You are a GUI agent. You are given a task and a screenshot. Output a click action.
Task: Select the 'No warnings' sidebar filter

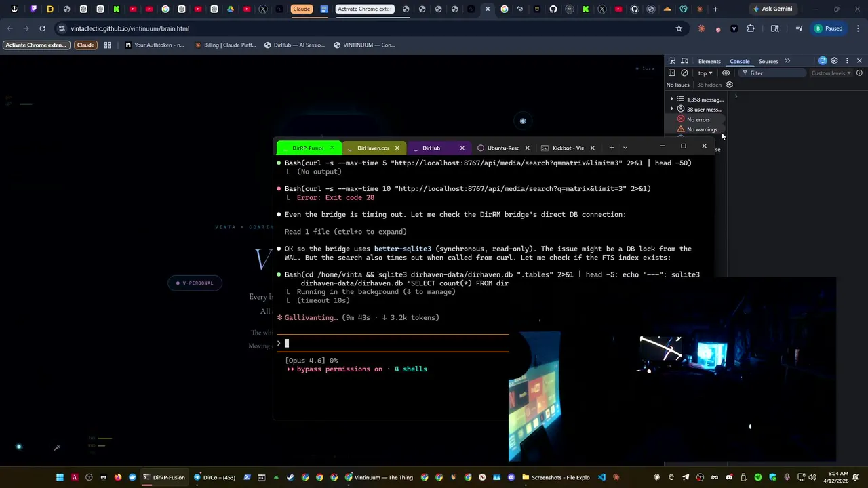pyautogui.click(x=697, y=129)
